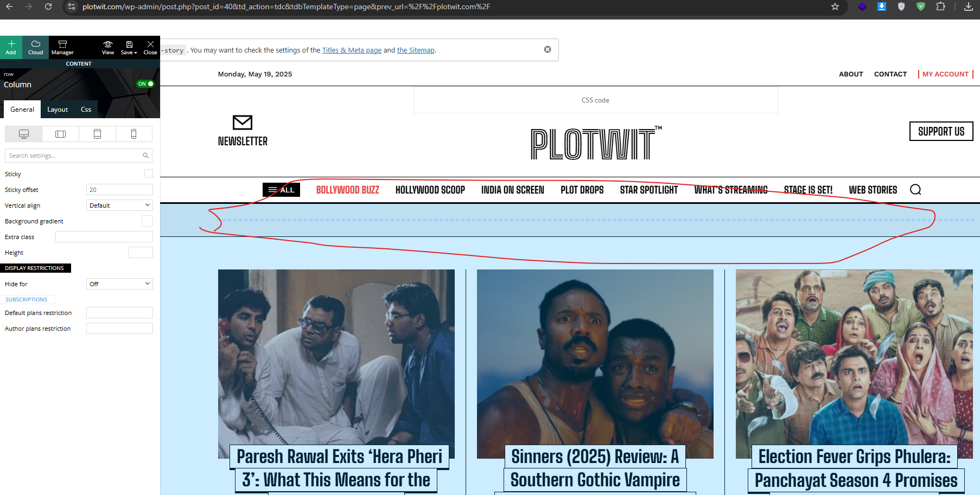Open the ALL hamburger menu

[281, 190]
